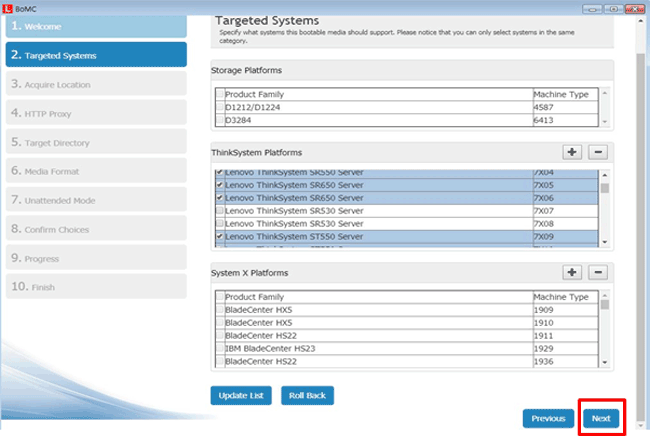Click the ThinkSystem list scrollbar thumb
Image resolution: width=650 pixels, height=436 pixels.
605,188
